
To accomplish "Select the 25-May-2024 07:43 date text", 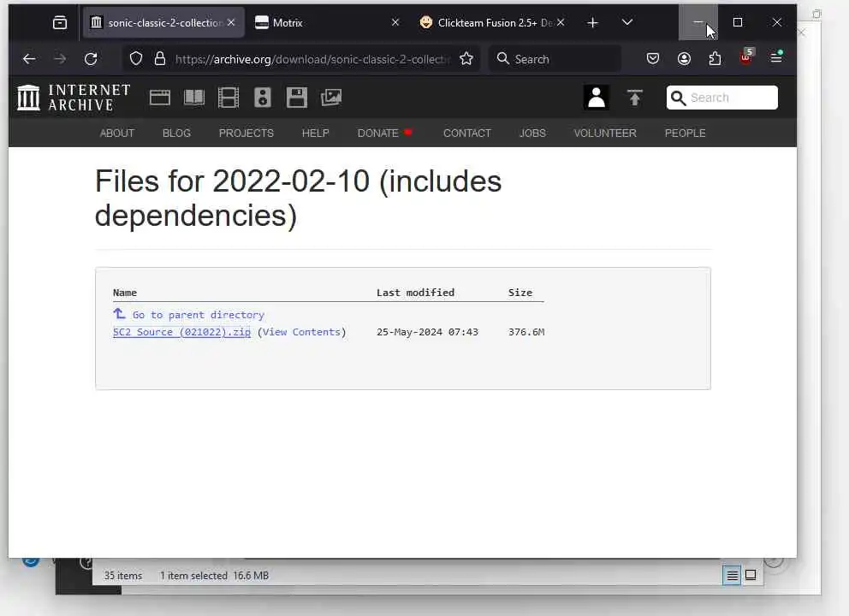I will 427,332.
